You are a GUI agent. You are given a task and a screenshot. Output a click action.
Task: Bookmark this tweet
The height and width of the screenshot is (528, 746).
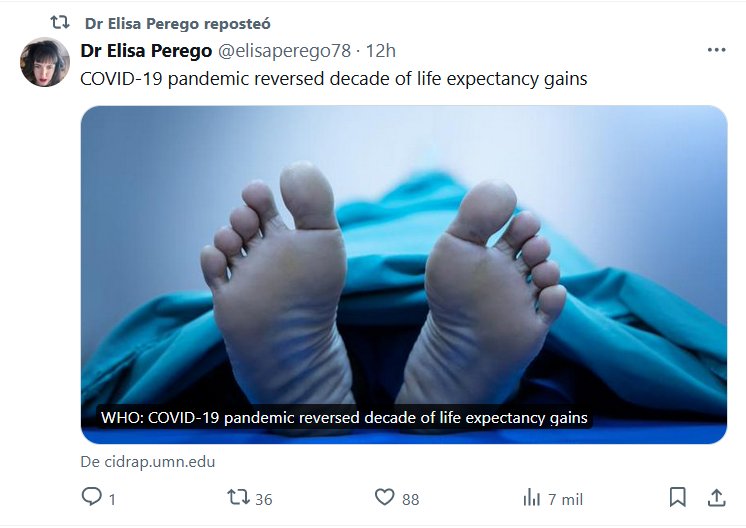pyautogui.click(x=677, y=498)
